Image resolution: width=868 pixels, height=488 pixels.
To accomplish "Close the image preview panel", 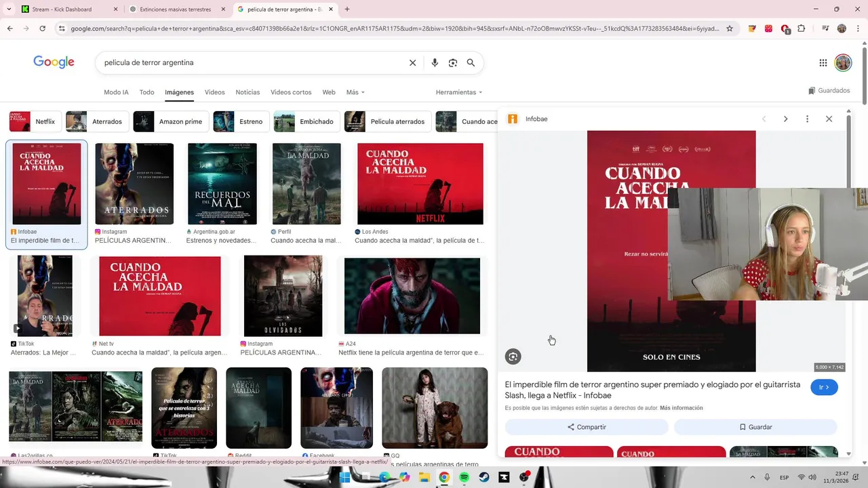I will pos(829,119).
